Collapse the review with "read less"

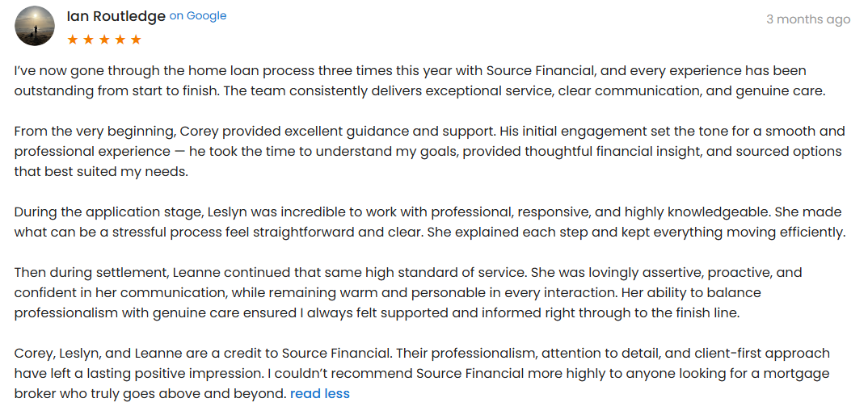tap(320, 394)
